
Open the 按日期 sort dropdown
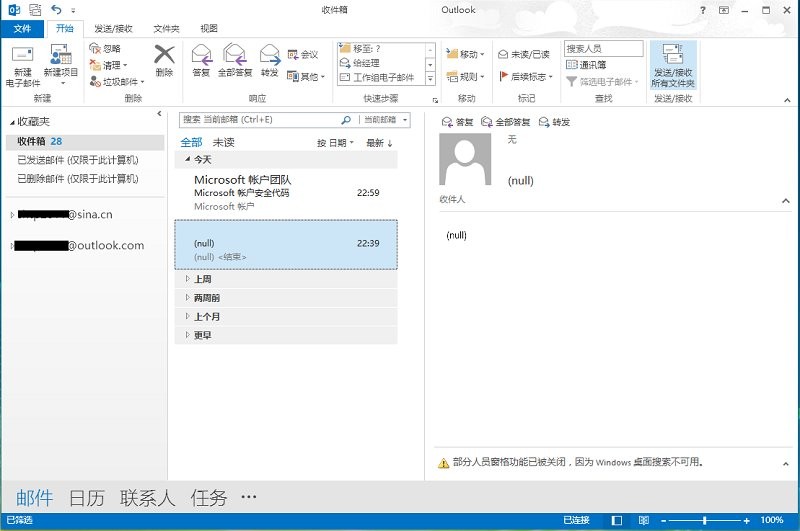tap(335, 143)
